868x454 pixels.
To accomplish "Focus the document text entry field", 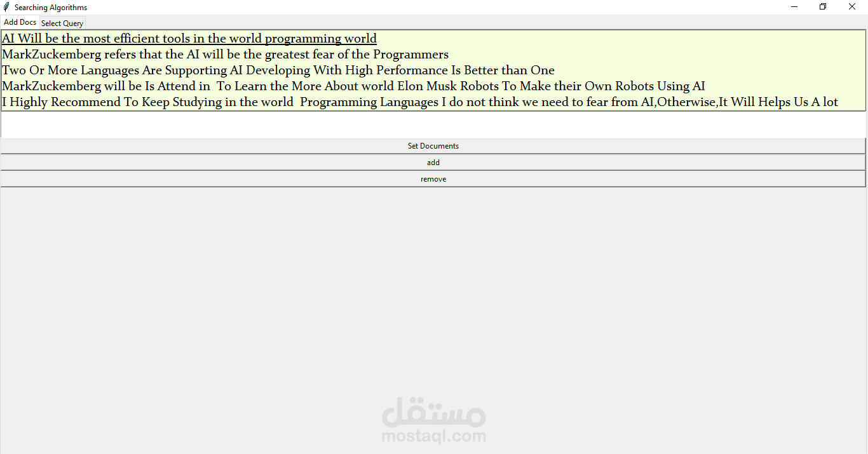I will click(x=433, y=125).
